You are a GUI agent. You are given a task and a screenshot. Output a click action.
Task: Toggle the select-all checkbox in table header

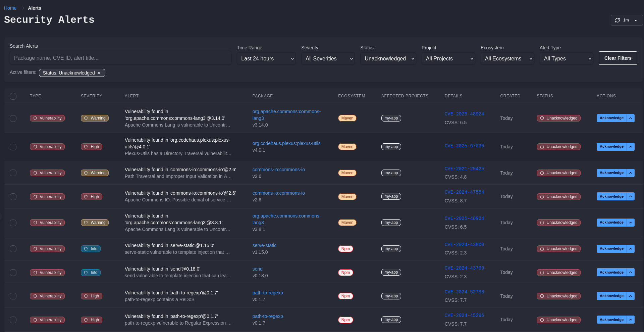tap(13, 96)
